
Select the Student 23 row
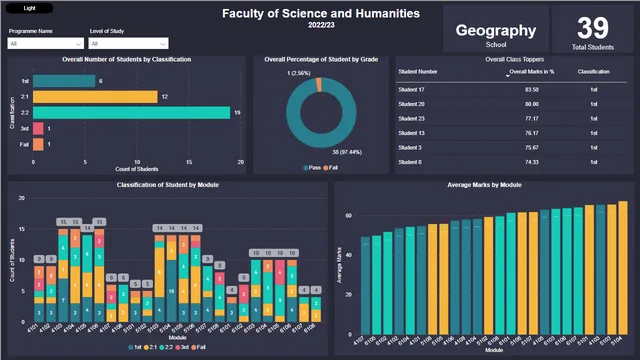[x=511, y=118]
